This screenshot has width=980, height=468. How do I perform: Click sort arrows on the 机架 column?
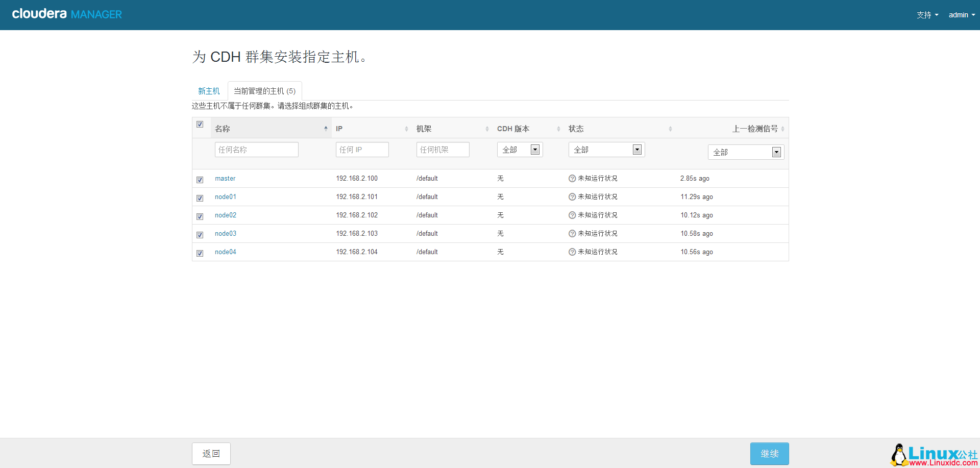point(487,129)
